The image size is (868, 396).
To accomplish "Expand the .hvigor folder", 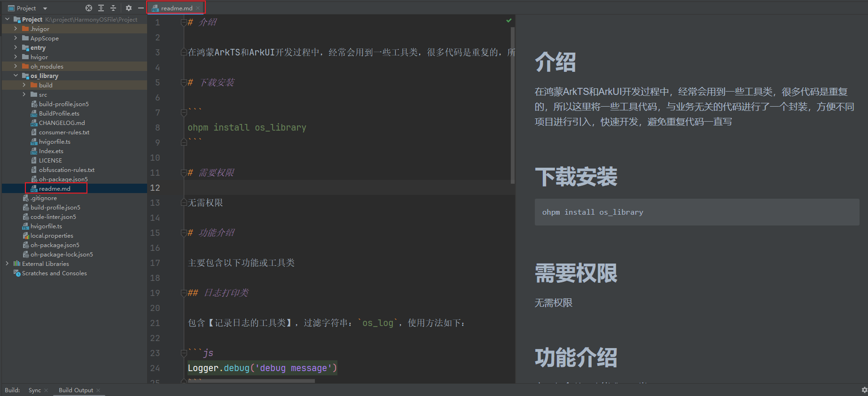I will [x=16, y=29].
